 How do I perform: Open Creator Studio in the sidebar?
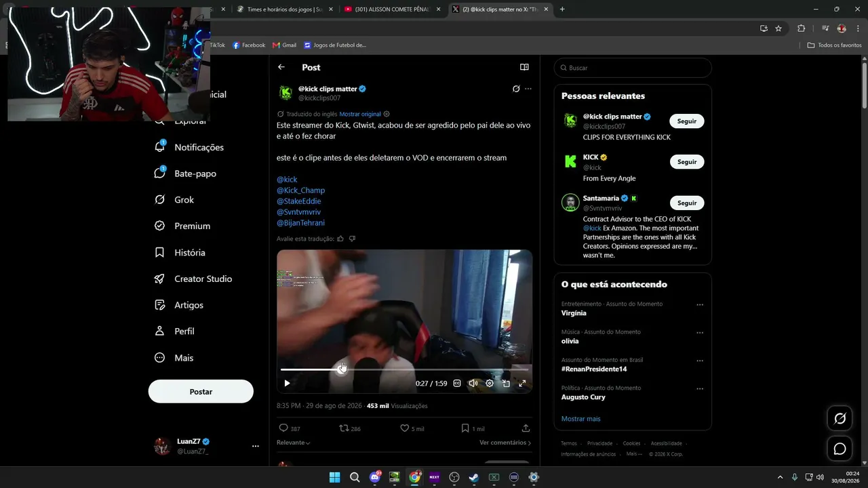click(x=193, y=279)
